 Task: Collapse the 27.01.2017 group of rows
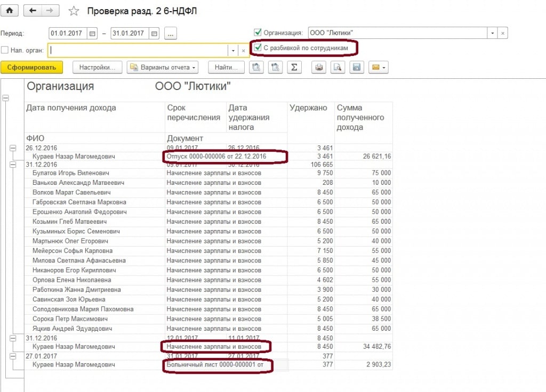pyautogui.click(x=13, y=356)
